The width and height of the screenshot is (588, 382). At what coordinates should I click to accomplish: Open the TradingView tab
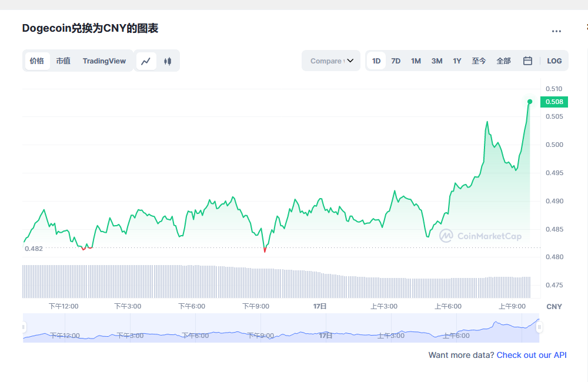[x=104, y=61]
